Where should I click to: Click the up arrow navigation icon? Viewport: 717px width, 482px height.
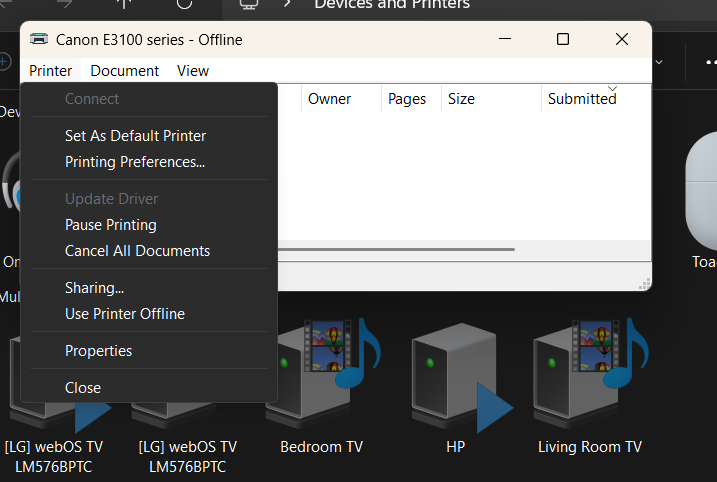[x=124, y=4]
